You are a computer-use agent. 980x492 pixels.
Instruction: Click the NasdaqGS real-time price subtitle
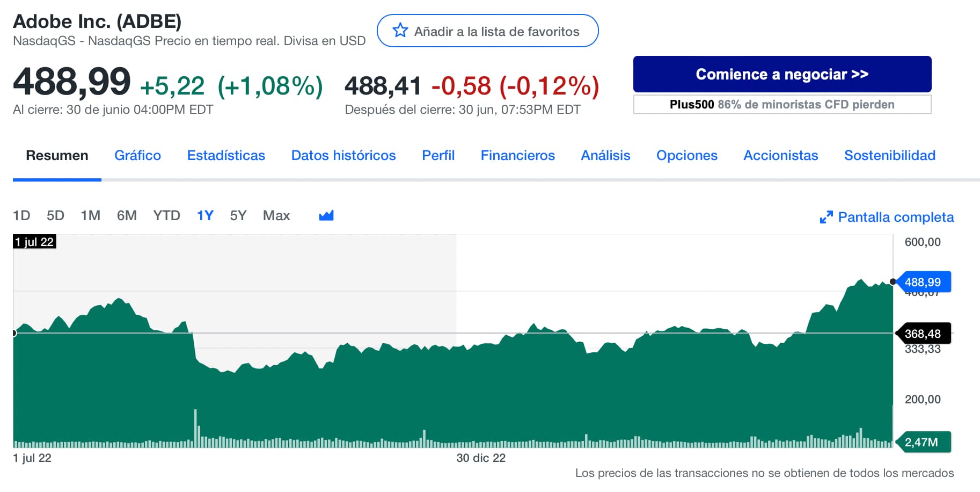coord(189,41)
